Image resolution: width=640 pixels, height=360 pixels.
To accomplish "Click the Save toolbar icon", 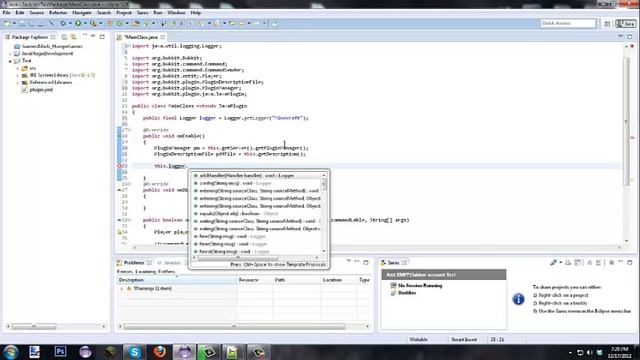I will coord(22,24).
